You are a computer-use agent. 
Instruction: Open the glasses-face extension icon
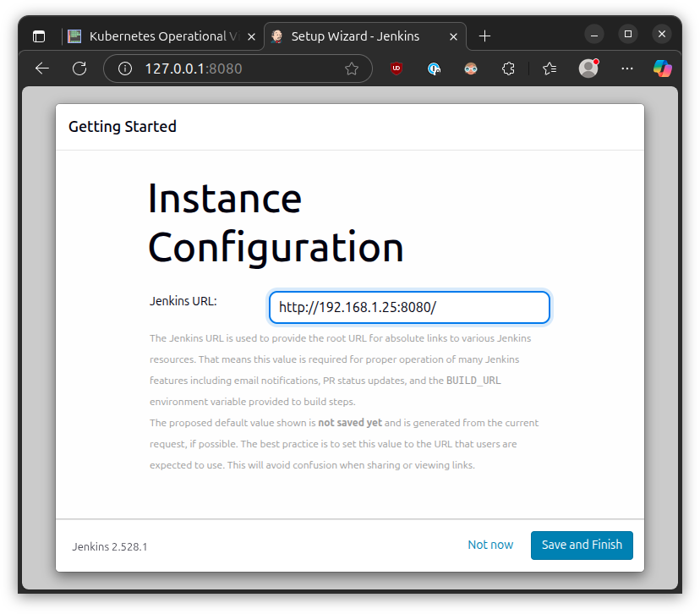[x=471, y=69]
